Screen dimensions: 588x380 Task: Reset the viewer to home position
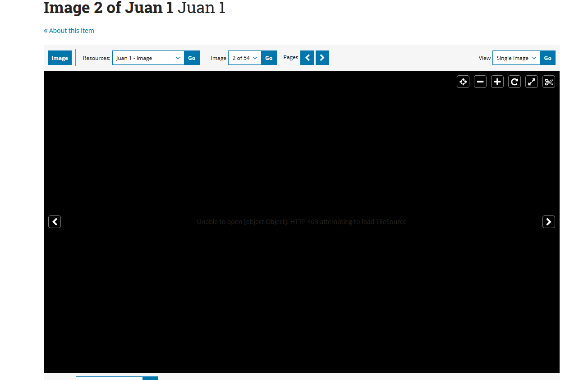pyautogui.click(x=463, y=82)
